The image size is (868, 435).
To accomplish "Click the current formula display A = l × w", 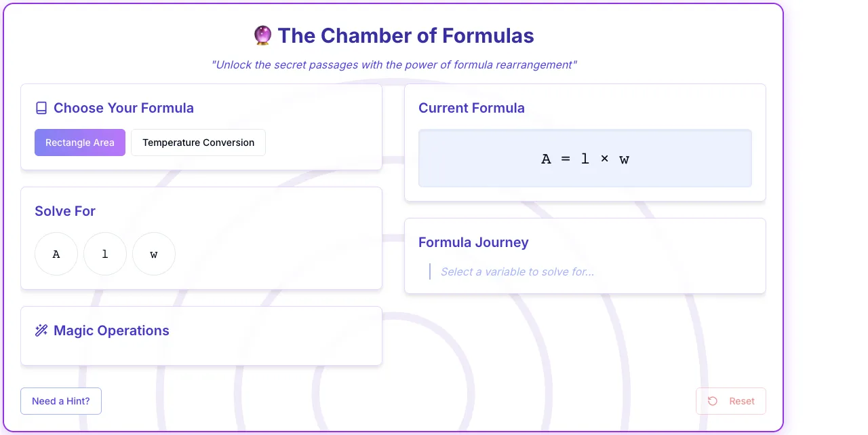I will point(585,159).
